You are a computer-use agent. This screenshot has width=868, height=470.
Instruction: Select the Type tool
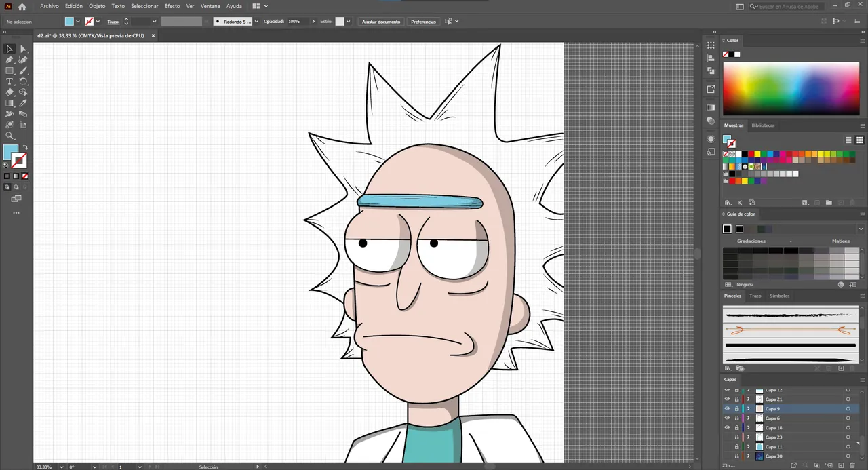pos(9,81)
